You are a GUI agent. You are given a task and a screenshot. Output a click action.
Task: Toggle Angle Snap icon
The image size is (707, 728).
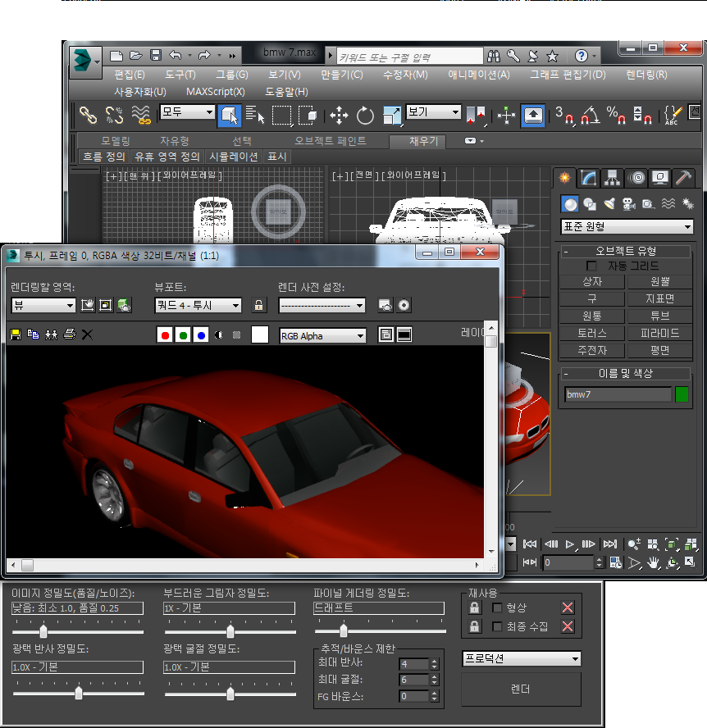[591, 115]
